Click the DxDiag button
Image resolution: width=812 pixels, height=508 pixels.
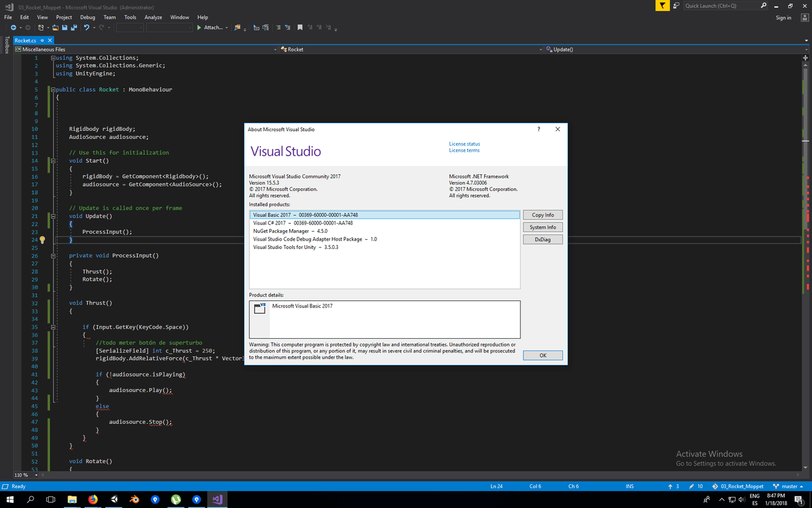542,239
